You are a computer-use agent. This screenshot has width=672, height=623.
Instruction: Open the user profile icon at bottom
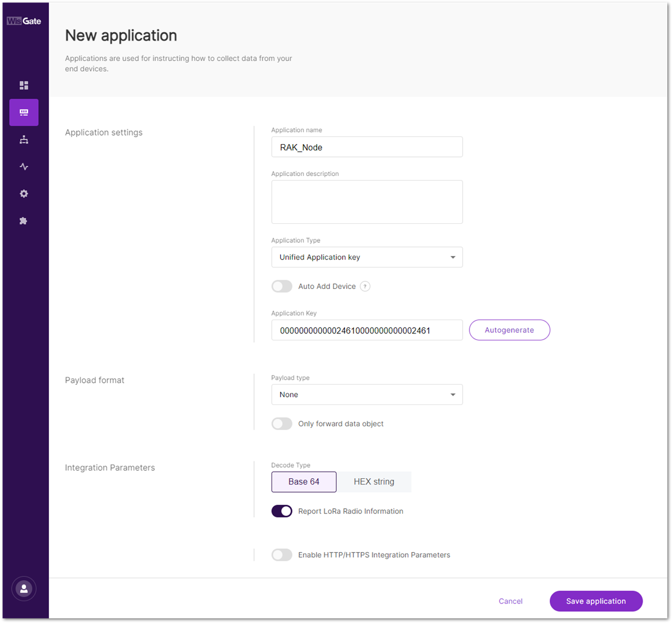[x=24, y=588]
